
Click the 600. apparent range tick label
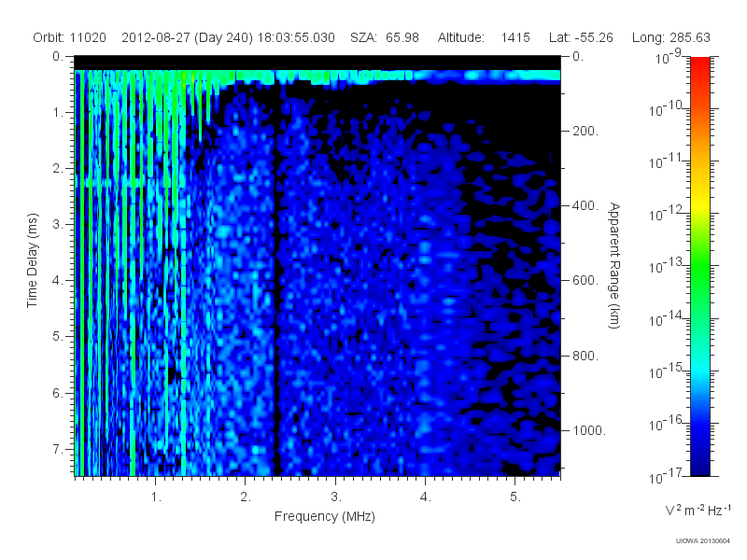point(585,281)
